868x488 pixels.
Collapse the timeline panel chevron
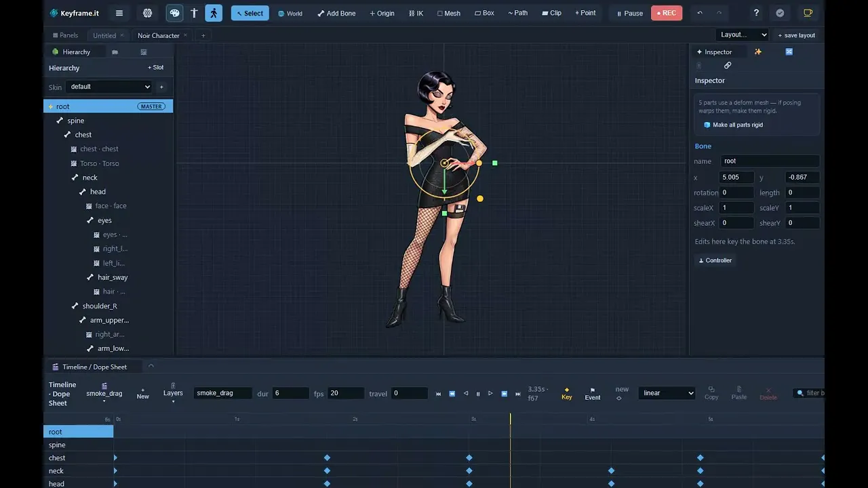151,366
